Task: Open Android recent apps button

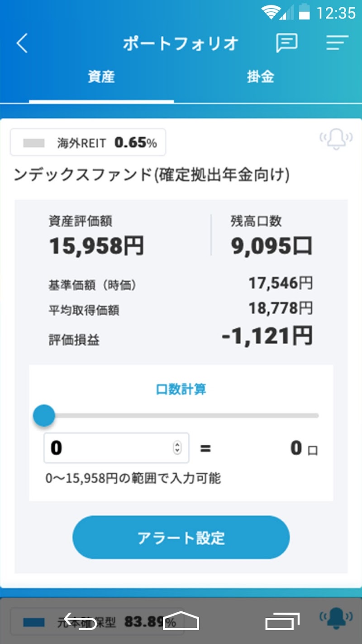Action: 282,621
